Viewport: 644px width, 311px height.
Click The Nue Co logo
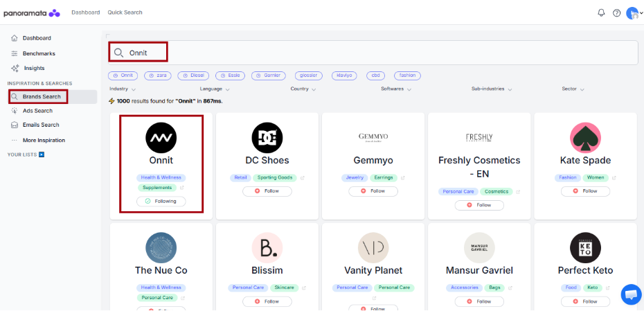(161, 248)
